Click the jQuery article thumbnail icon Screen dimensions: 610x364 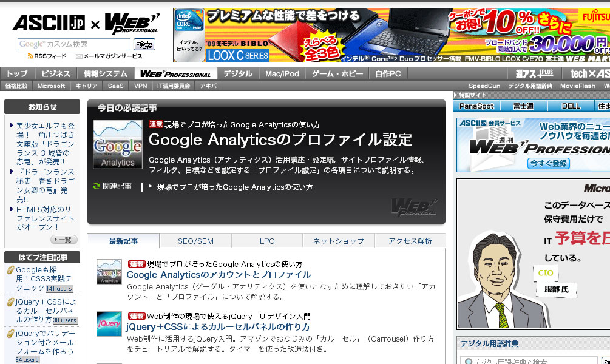tap(109, 324)
